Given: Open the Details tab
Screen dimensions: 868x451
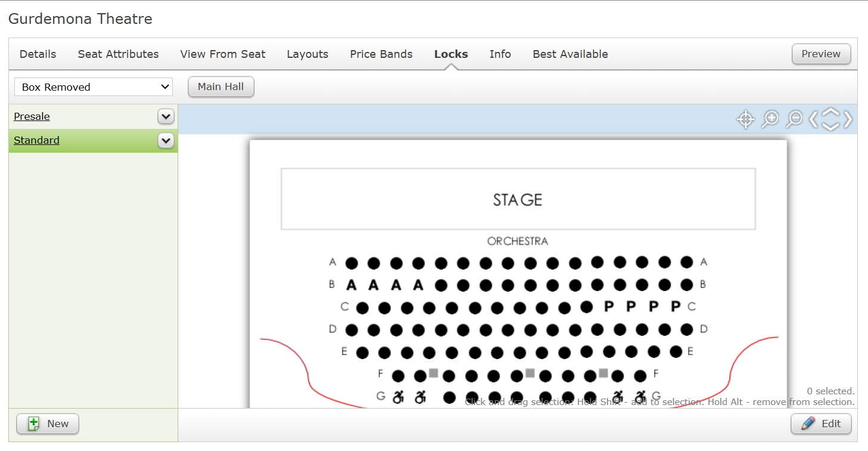Looking at the screenshot, I should [38, 54].
